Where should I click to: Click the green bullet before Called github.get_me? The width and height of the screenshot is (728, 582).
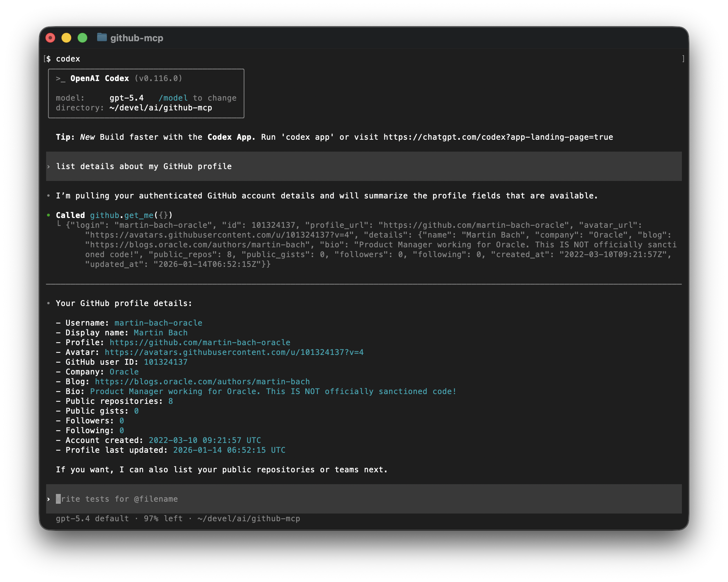(49, 215)
